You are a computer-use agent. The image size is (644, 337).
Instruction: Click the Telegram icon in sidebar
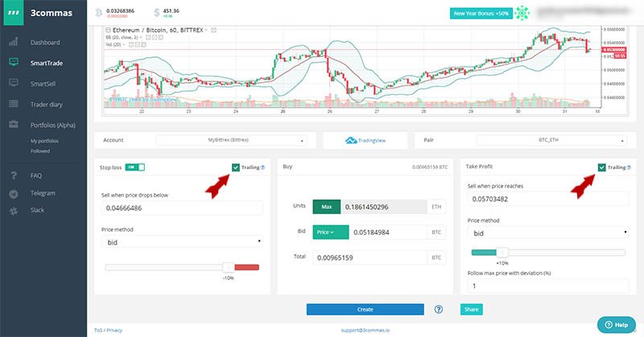pyautogui.click(x=14, y=194)
